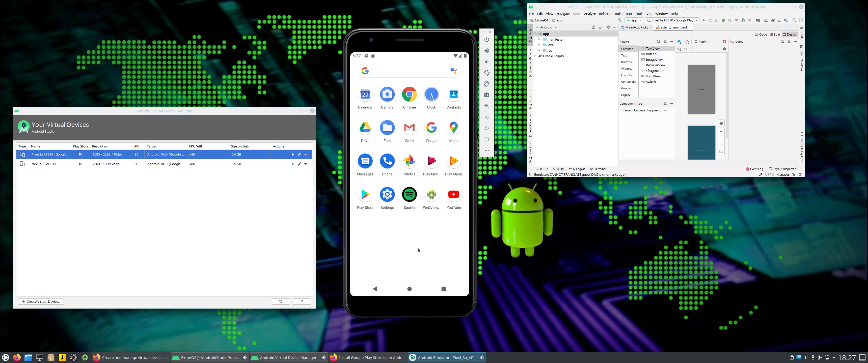Open the Refactor menu
This screenshot has width=868, height=363.
click(605, 14)
